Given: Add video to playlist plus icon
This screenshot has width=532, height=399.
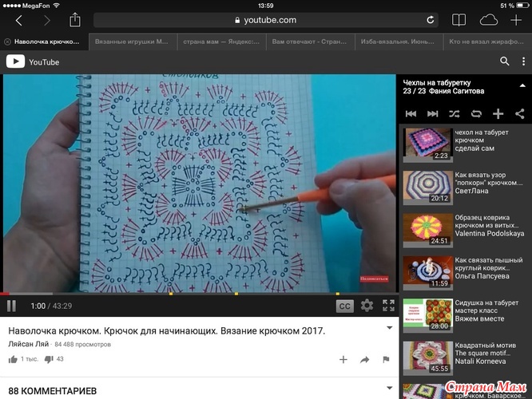Looking at the screenshot, I should 343,359.
